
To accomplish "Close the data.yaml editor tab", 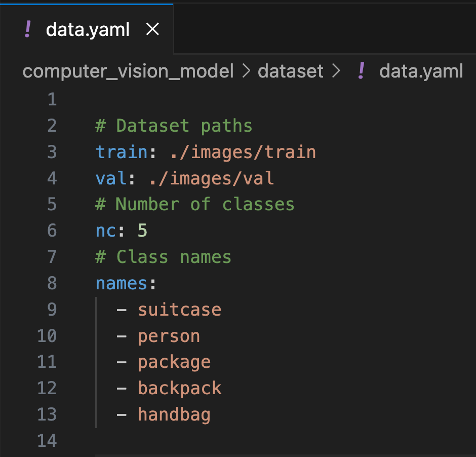I will [152, 30].
